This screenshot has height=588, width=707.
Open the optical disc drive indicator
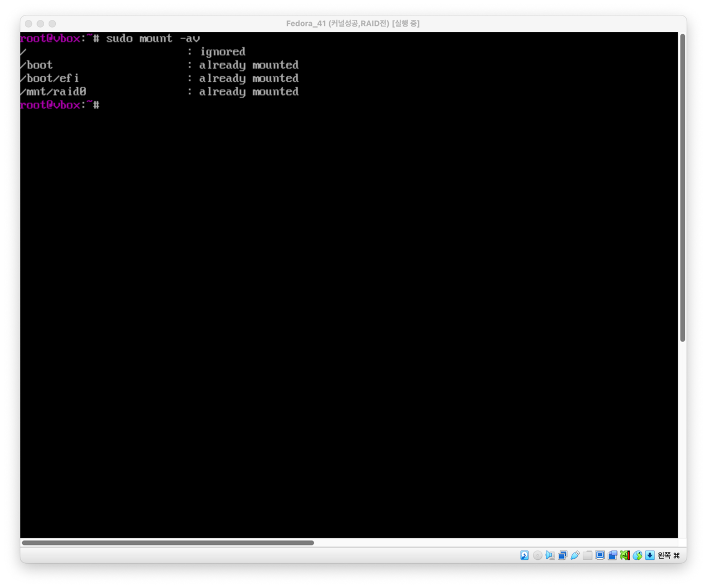537,555
